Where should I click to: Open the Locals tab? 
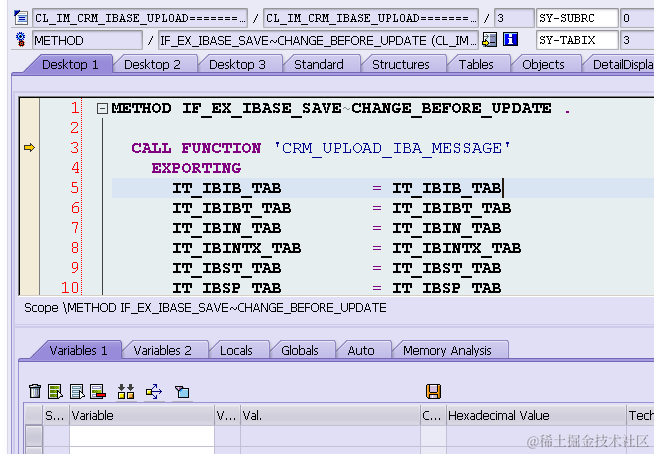pyautogui.click(x=236, y=351)
